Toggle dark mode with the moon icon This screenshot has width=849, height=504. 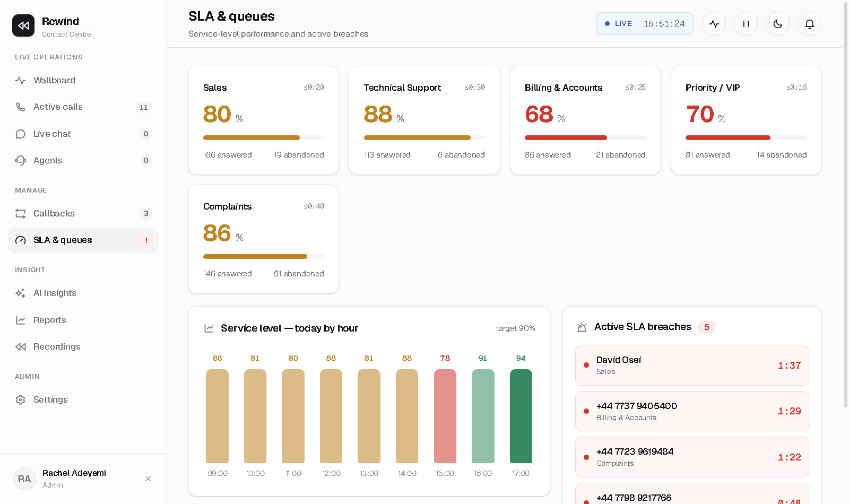tap(778, 24)
